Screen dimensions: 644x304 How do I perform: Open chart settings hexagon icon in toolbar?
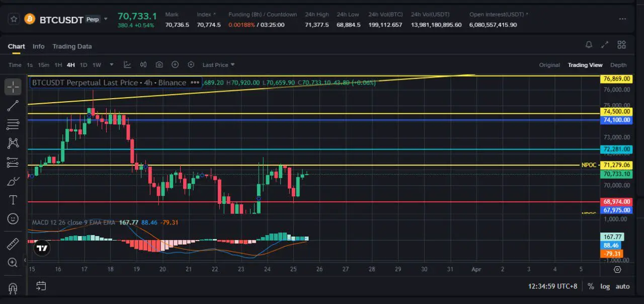pos(191,64)
